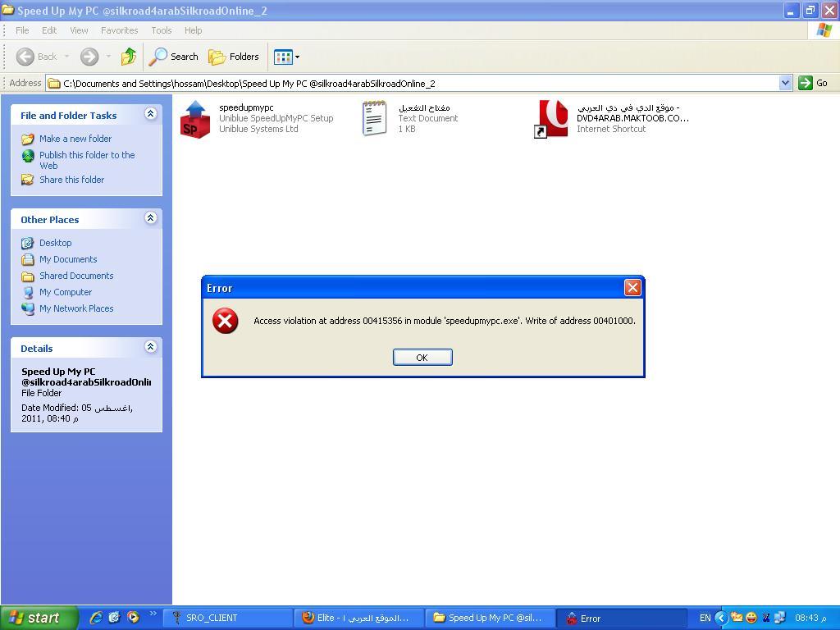Click the My Computer icon

coord(28,293)
